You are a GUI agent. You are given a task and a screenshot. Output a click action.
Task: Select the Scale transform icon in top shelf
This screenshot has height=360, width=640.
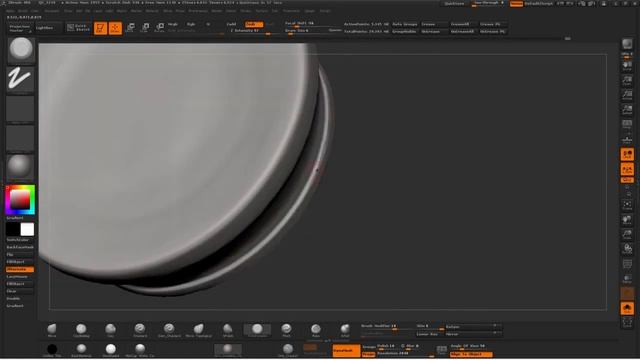(x=145, y=28)
